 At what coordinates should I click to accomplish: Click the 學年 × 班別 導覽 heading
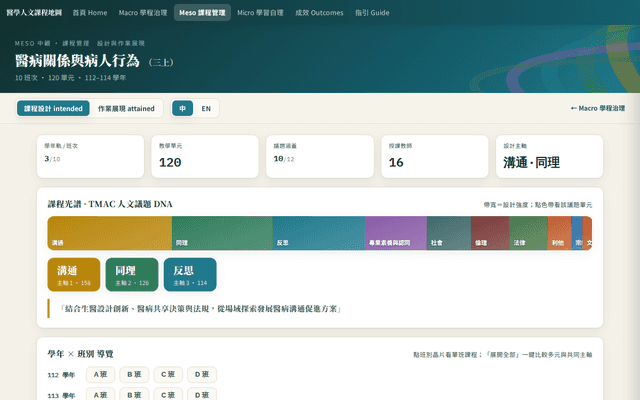coord(80,354)
